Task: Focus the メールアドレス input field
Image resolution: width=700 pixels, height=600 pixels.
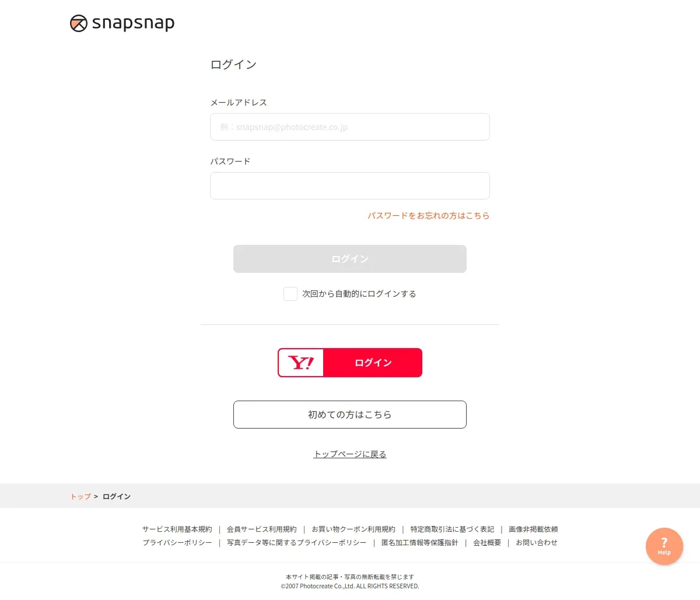Action: point(350,127)
